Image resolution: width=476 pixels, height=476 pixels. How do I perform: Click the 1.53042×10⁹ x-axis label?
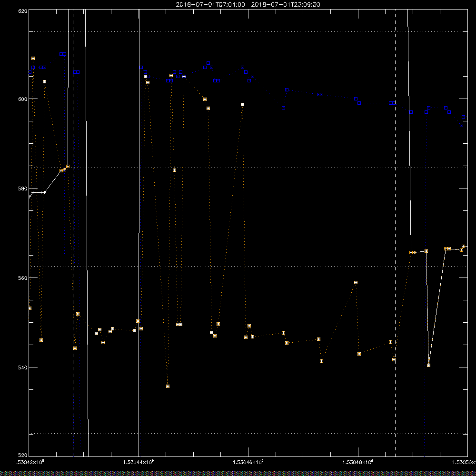[x=29, y=462]
